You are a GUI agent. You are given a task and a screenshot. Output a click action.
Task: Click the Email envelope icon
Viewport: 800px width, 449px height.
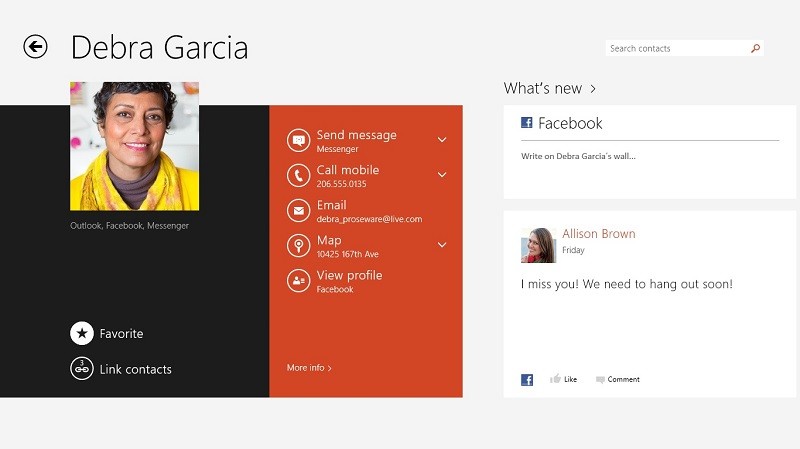pos(298,211)
